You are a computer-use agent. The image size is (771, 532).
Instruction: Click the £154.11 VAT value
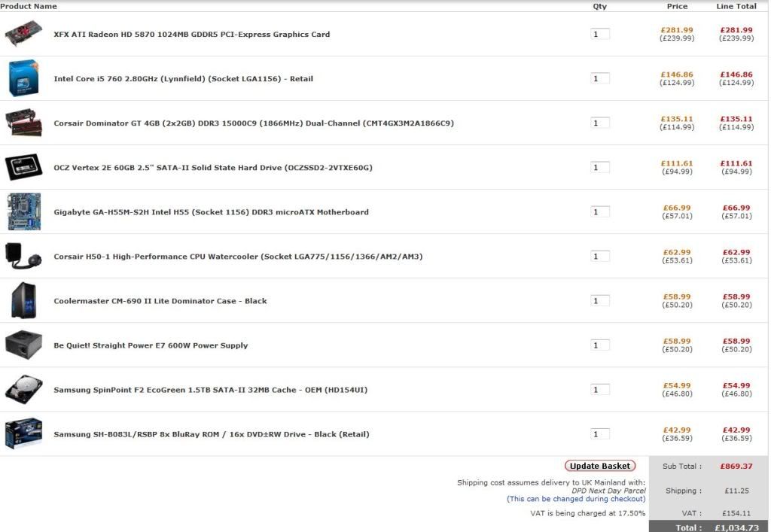point(736,513)
